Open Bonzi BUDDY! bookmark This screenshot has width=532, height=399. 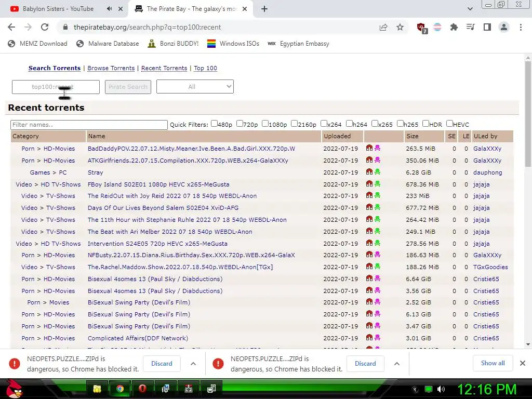tap(173, 44)
